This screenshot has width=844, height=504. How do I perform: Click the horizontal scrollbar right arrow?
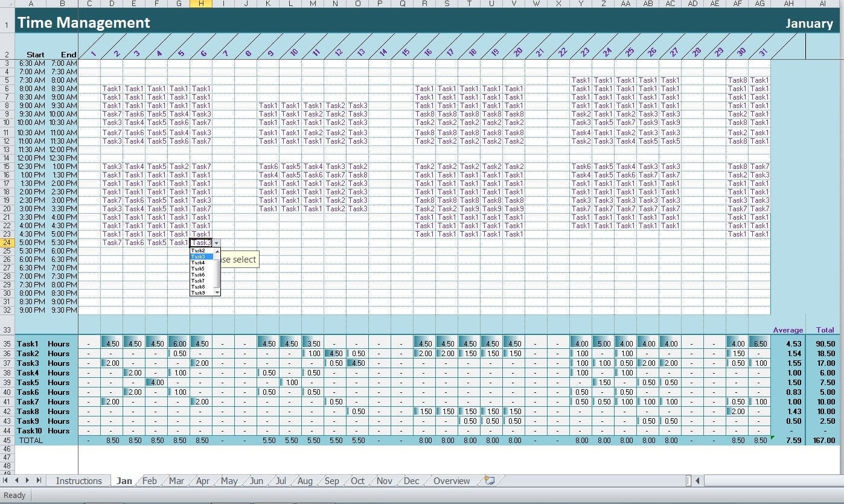(699, 480)
